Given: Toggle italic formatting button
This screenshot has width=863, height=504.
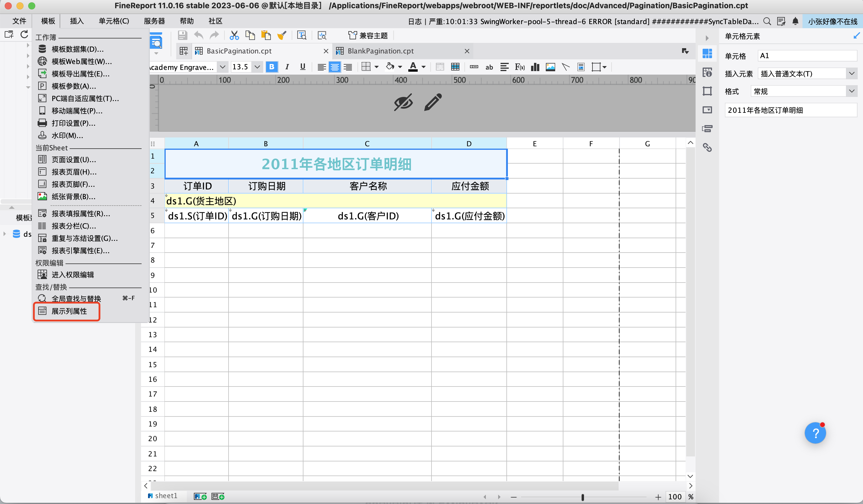Looking at the screenshot, I should pyautogui.click(x=287, y=67).
